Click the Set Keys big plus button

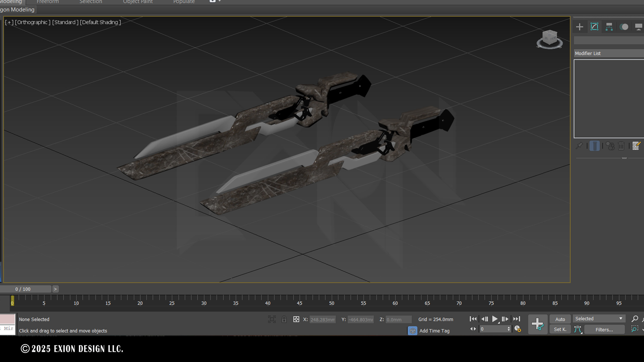pos(538,324)
